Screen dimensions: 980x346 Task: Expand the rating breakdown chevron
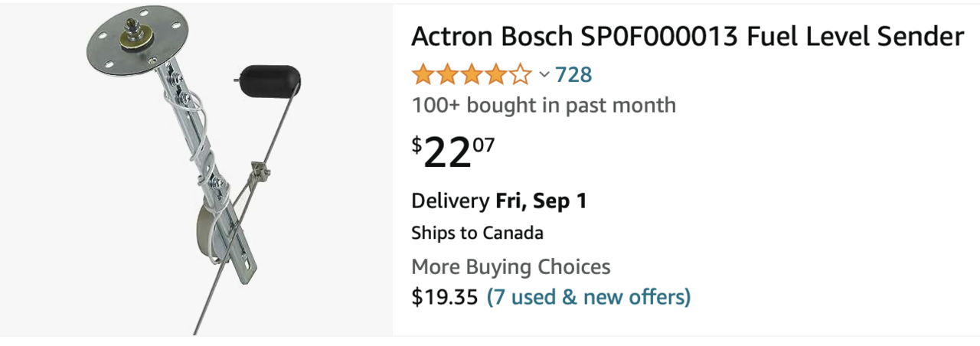[x=544, y=75]
